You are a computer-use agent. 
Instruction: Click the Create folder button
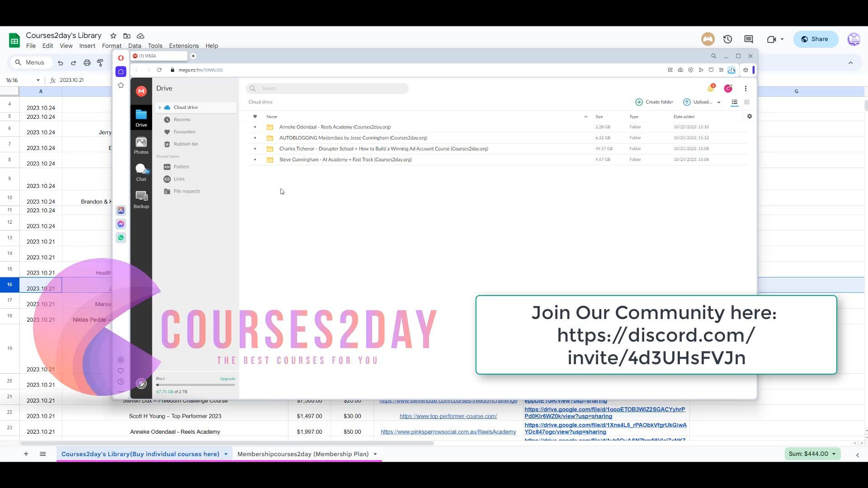point(654,102)
